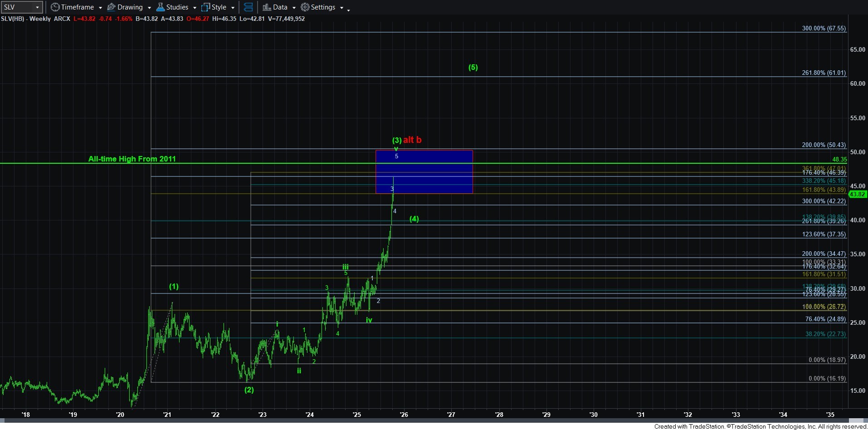Click the green 43.82 current price tag
Screen dimensions: 868x430
tap(857, 194)
